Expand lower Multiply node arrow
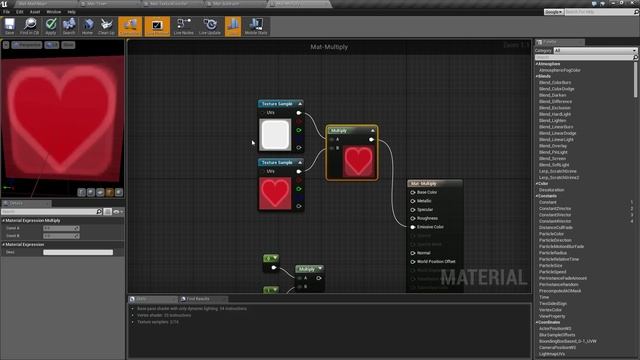Image resolution: width=640 pixels, height=360 pixels. (320, 269)
